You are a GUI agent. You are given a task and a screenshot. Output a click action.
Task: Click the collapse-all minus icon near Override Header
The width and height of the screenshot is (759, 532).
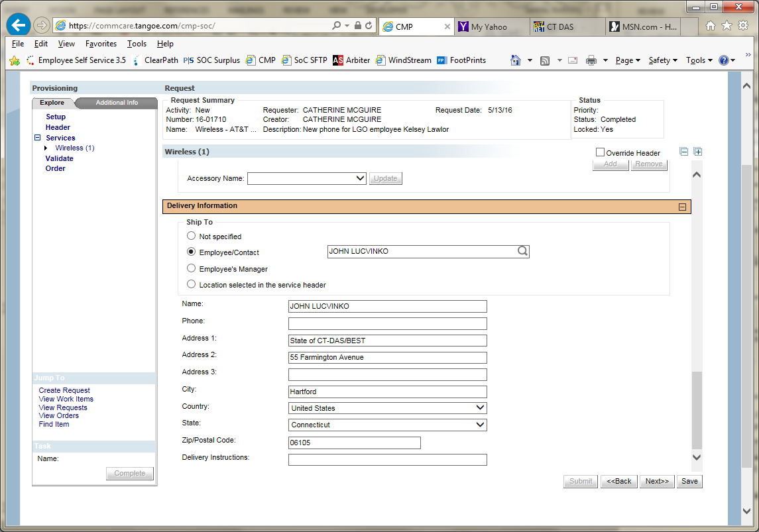[x=684, y=152]
